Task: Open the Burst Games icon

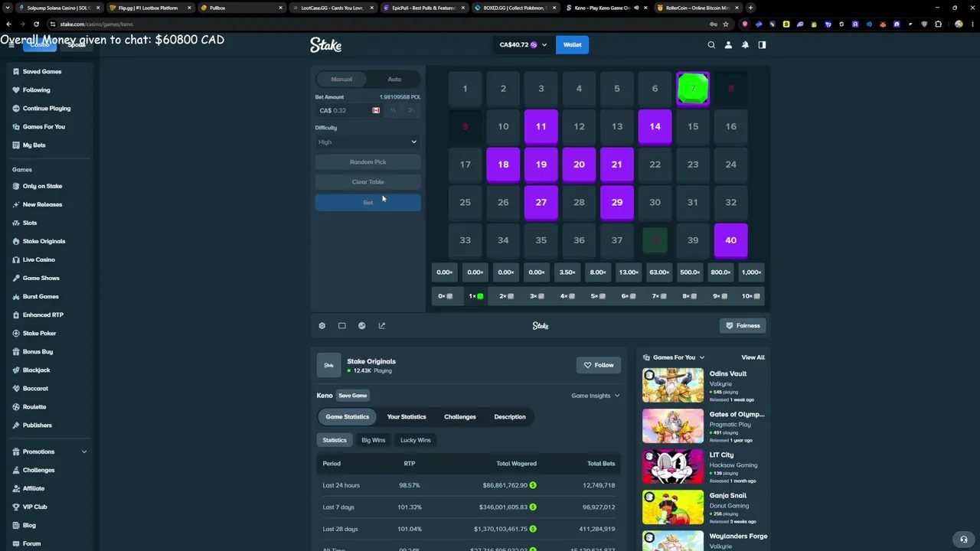Action: click(x=15, y=296)
